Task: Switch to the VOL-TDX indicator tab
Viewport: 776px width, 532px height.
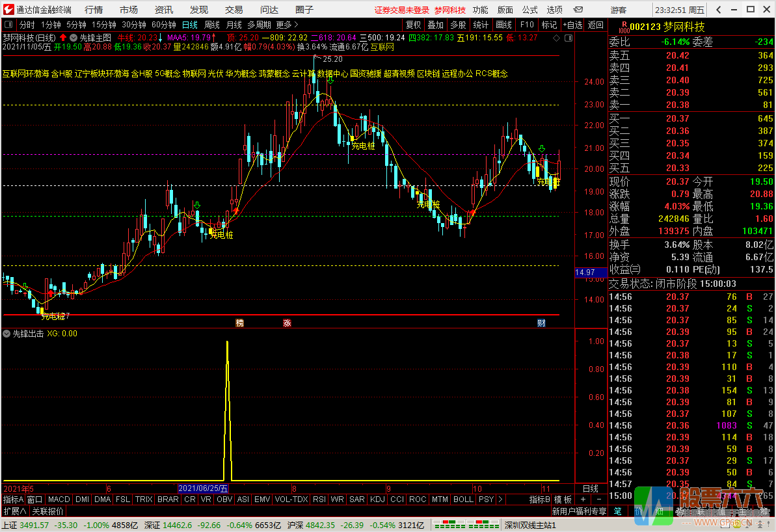Action: (291, 499)
